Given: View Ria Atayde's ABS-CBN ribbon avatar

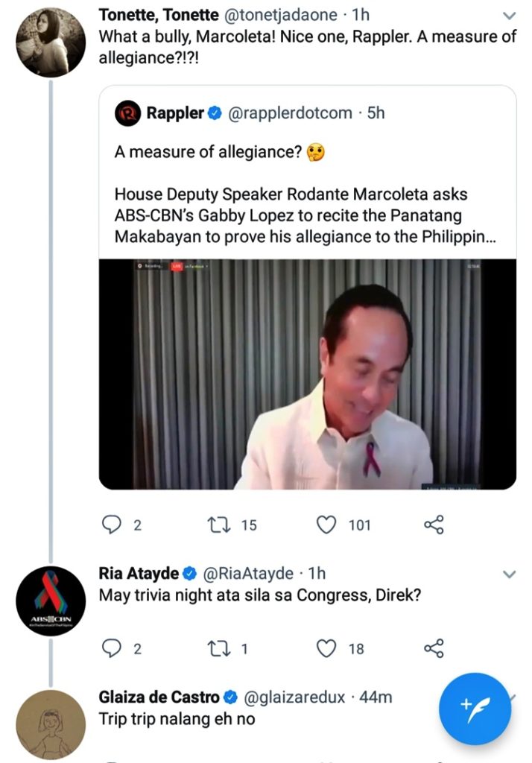Looking at the screenshot, I should click(x=50, y=601).
